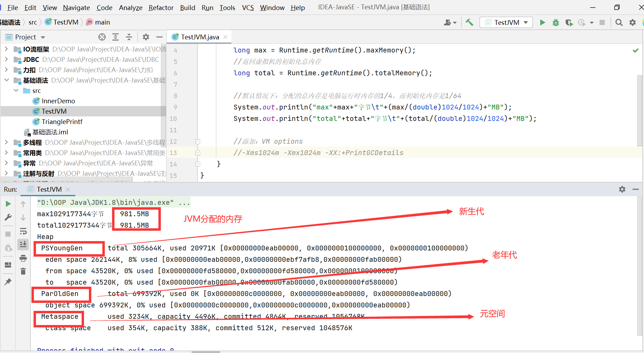
Task: Click the layout restore icon in Run panel
Action: 8,265
